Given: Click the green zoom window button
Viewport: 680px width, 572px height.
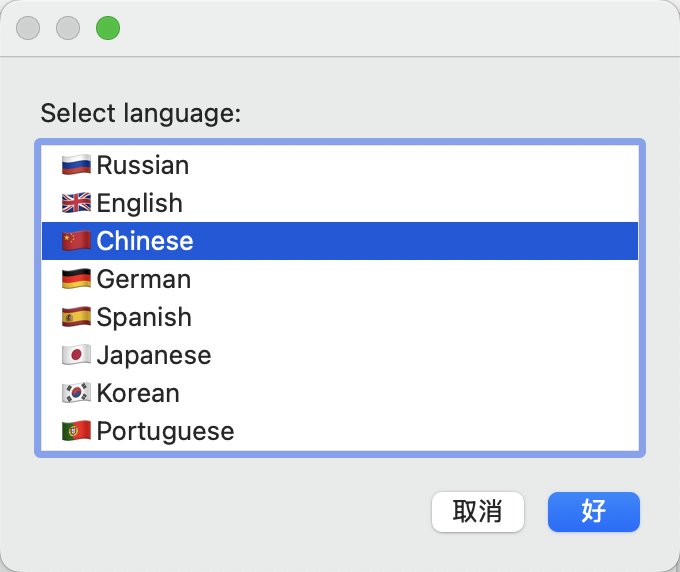Looking at the screenshot, I should [108, 28].
